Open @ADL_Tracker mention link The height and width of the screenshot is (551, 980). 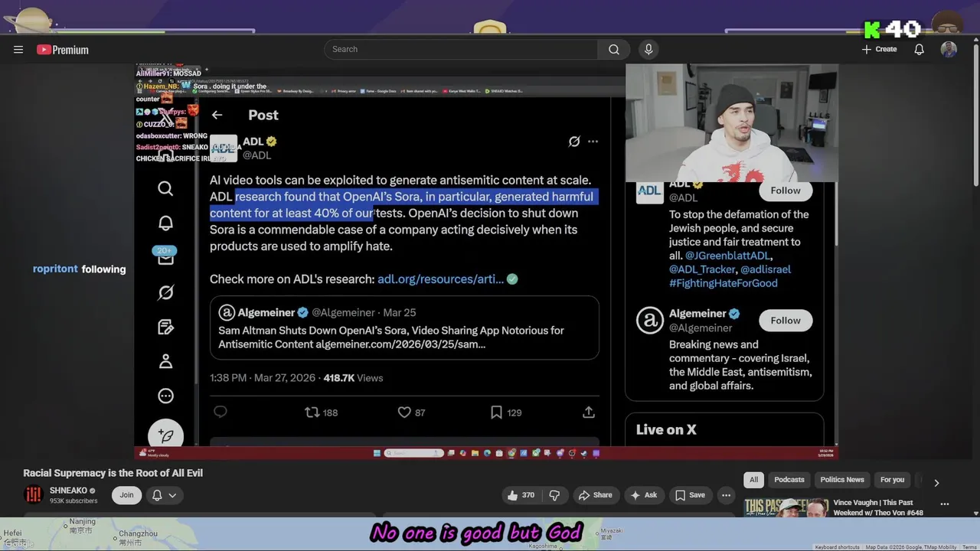702,269
